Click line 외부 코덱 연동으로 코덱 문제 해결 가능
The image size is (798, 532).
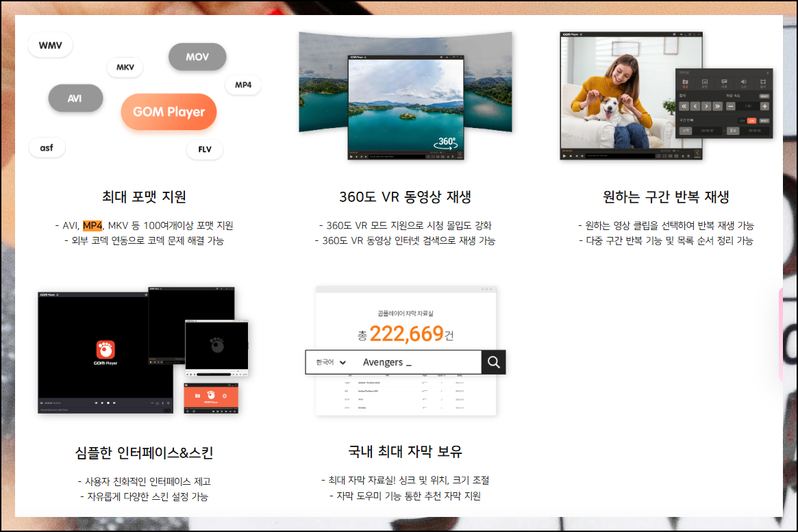(x=144, y=240)
